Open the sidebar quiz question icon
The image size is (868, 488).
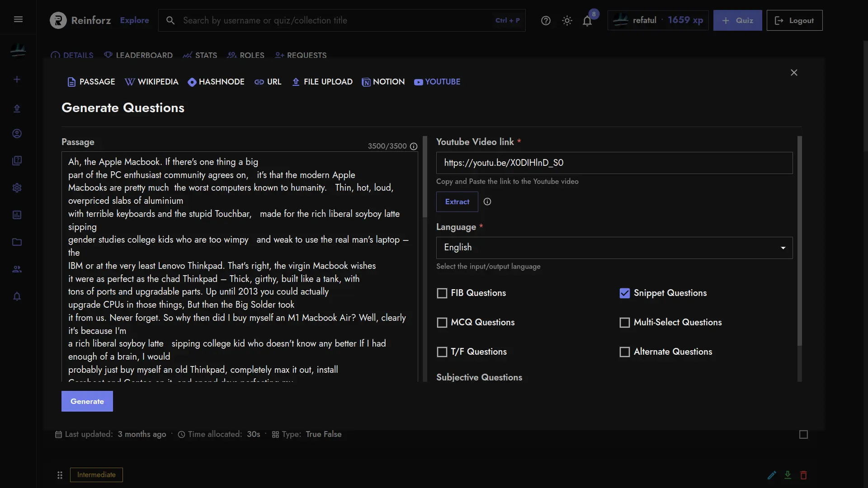pos(17,161)
